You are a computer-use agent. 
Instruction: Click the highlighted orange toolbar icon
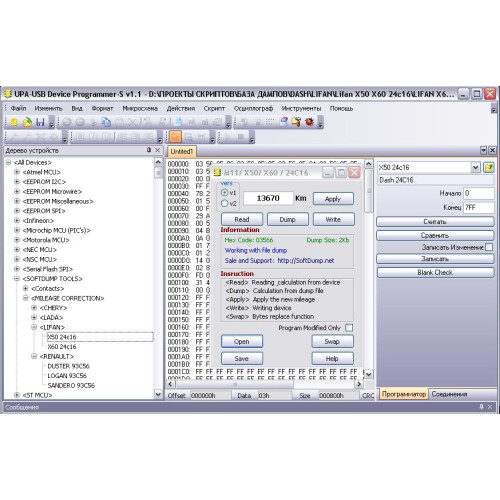coord(175,137)
